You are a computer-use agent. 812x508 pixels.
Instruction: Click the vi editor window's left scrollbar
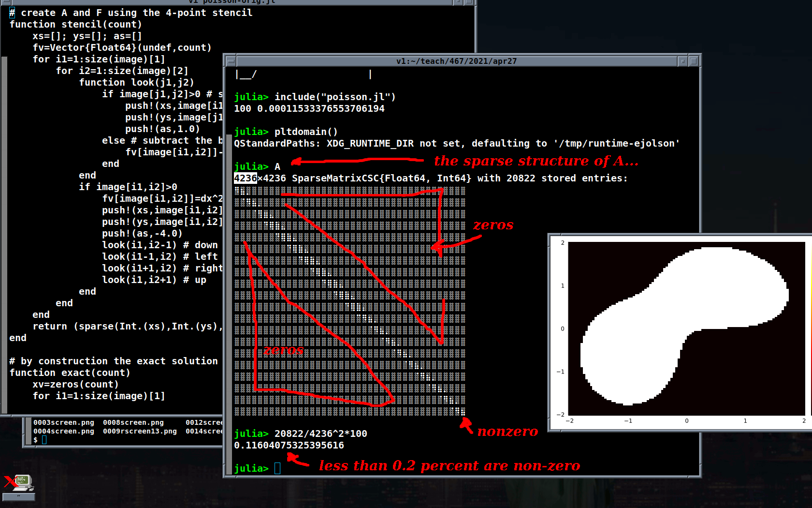click(4, 232)
